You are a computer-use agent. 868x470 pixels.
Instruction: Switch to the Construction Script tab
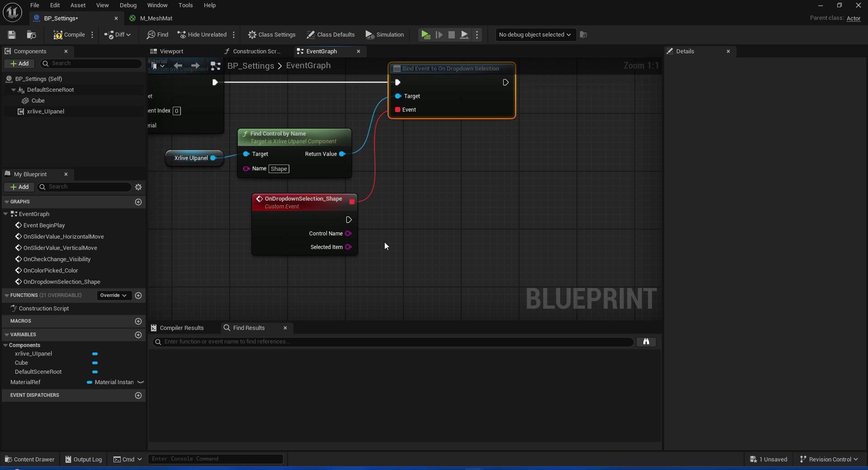pyautogui.click(x=256, y=52)
